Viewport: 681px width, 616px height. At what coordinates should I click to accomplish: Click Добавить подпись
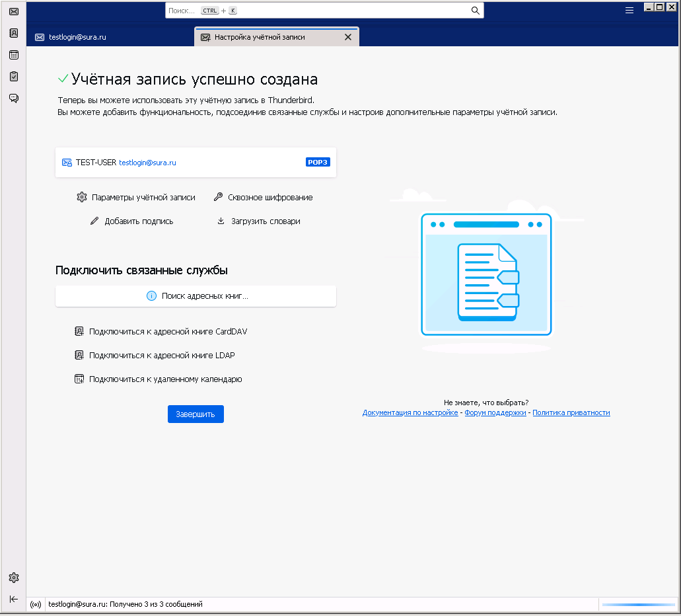139,221
